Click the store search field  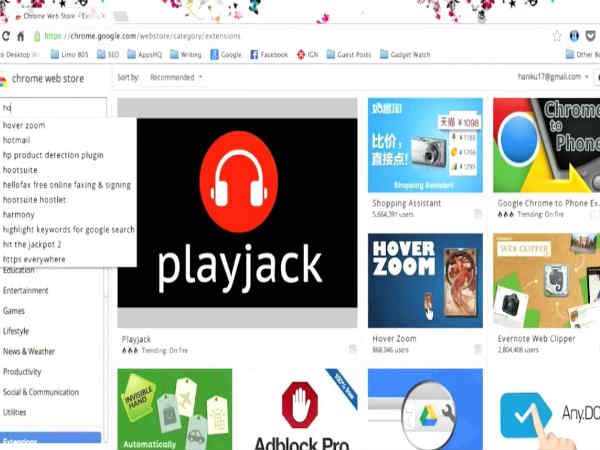pos(53,108)
